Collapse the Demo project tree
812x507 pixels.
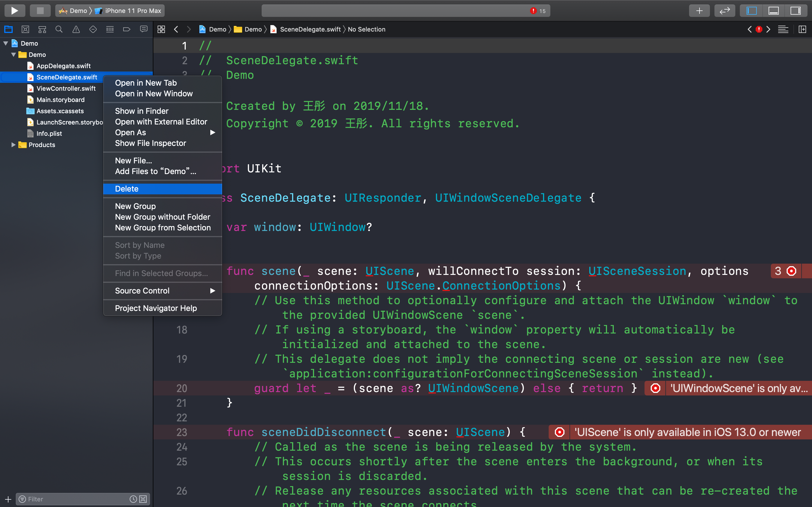[5, 43]
